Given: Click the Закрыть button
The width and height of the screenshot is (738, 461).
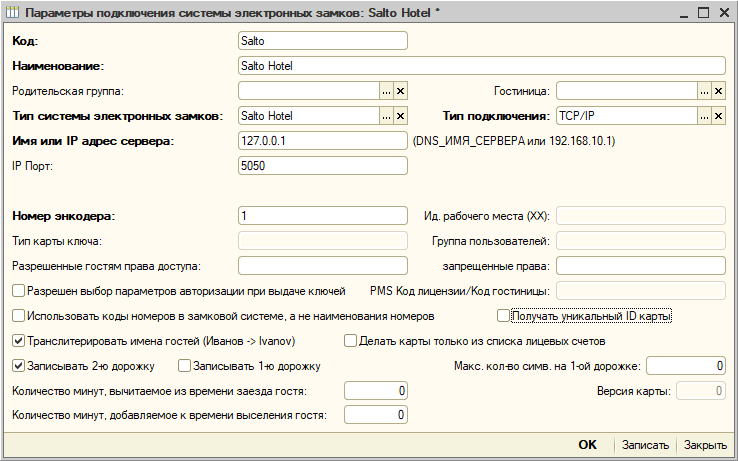Looking at the screenshot, I should [705, 445].
